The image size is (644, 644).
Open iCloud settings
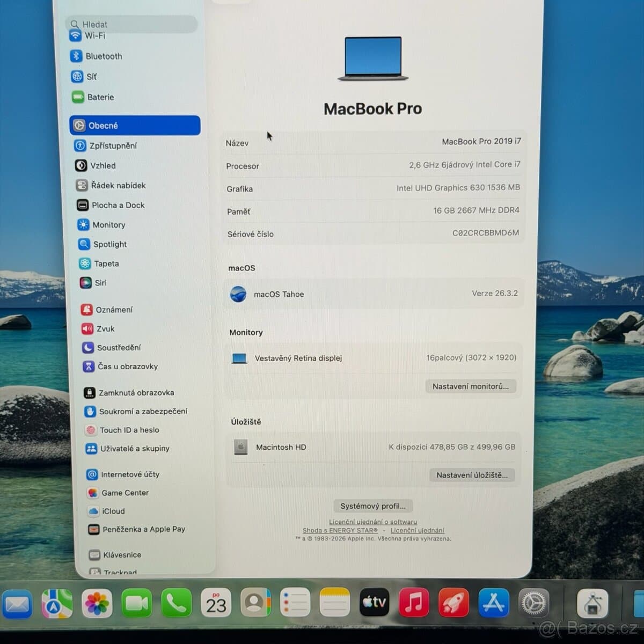coord(106,511)
